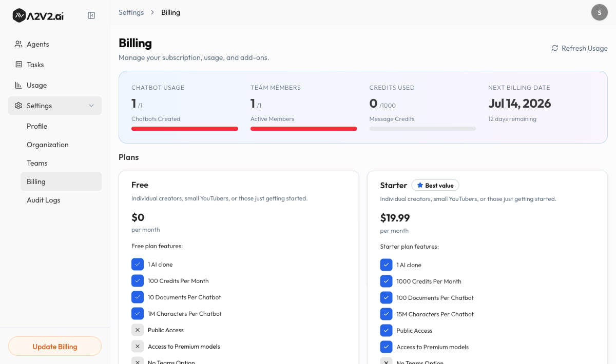Click Starter plan features: label
Screen dimensions: 616x364
point(409,247)
